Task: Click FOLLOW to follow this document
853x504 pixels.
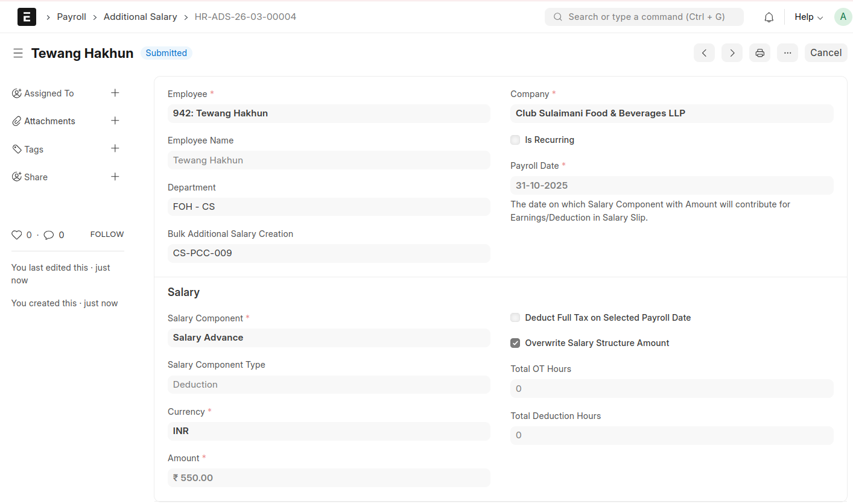Action: click(x=107, y=235)
